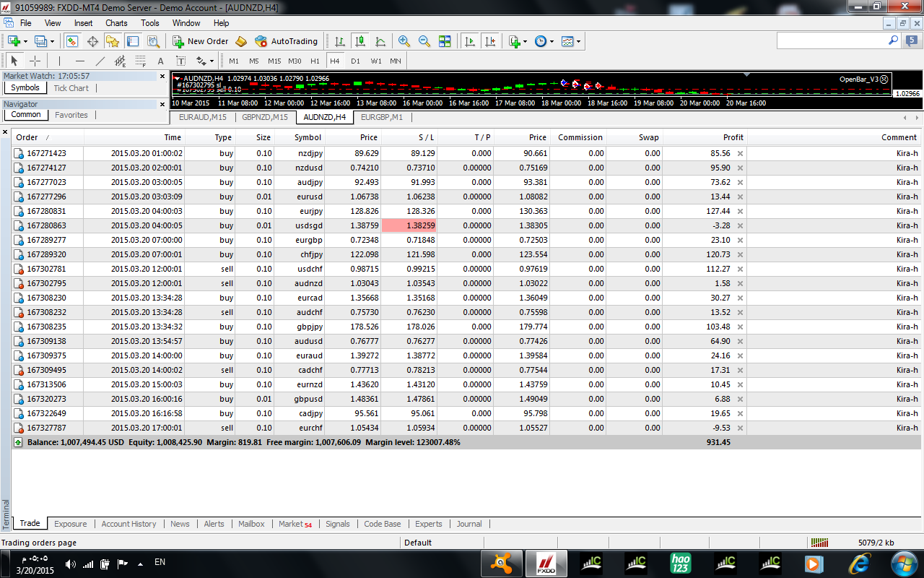Open a new chart window icon
The height and width of the screenshot is (578, 924).
pos(14,41)
